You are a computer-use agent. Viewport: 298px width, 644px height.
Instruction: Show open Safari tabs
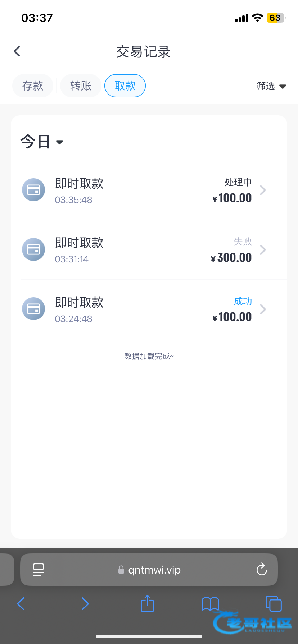tap(273, 603)
